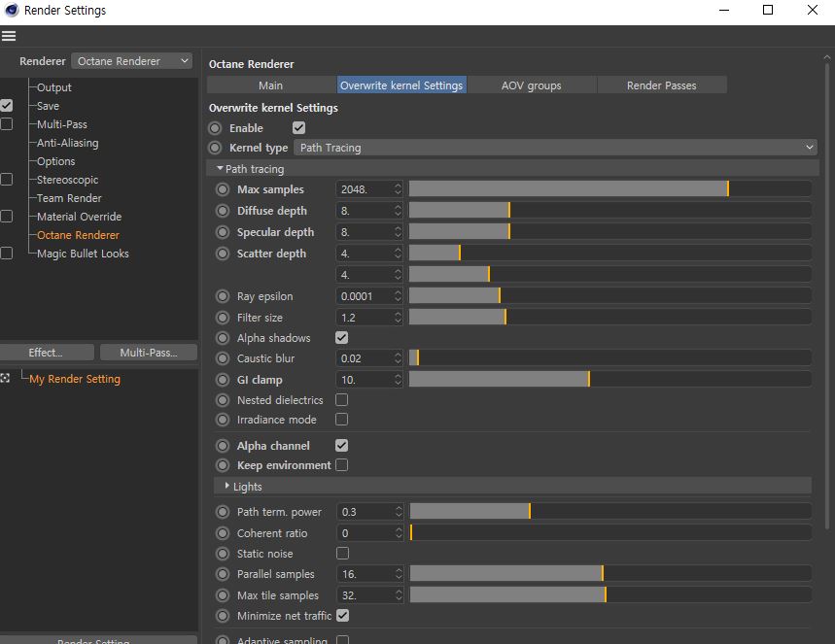Select Octane Renderer in the settings tree
Screen dimensions: 835x644
(79, 235)
